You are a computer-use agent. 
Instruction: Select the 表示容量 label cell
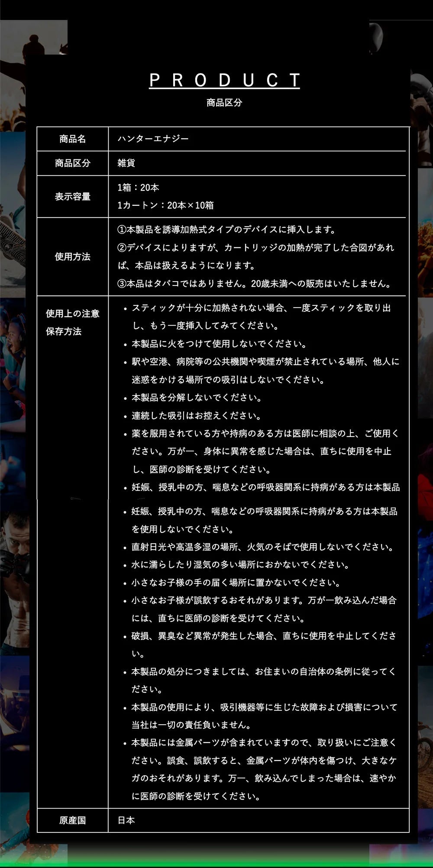tap(73, 197)
